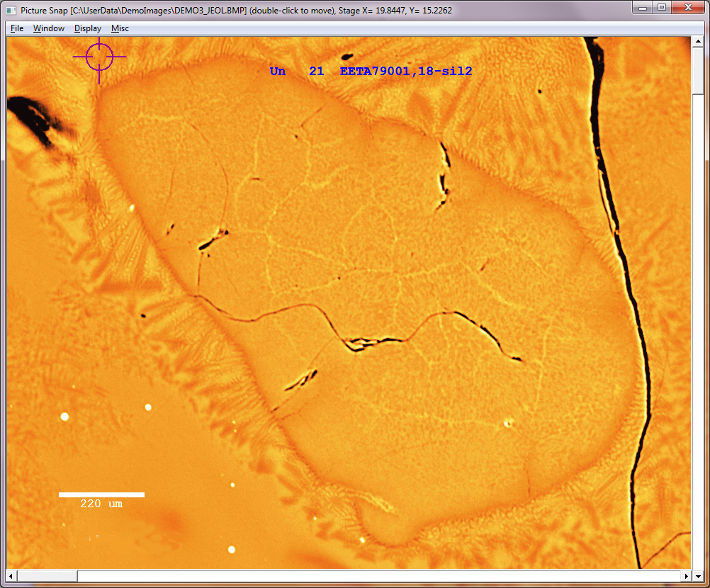Click the vertical scrollbar up arrow
Screen dimensions: 710x588
click(697, 42)
